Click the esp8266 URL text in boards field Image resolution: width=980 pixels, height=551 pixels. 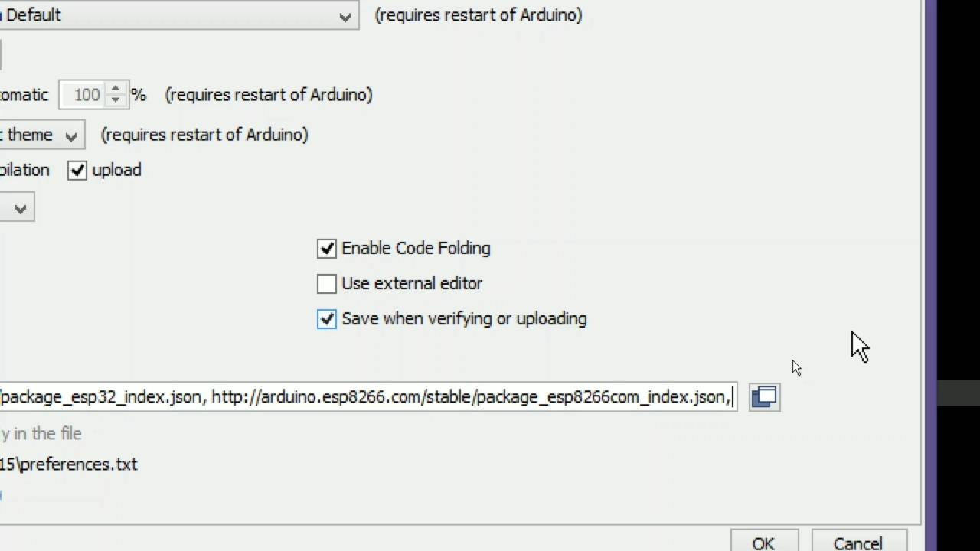coord(470,396)
